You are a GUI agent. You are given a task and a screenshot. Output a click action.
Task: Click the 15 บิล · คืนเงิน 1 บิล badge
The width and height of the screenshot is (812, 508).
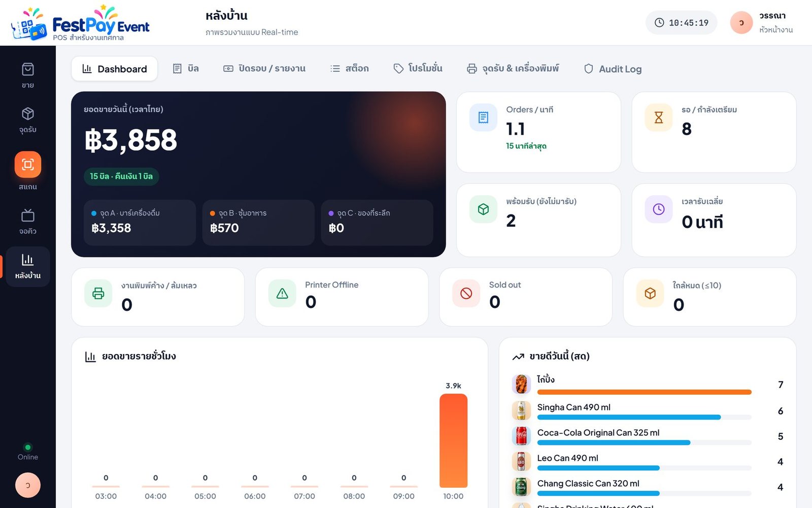[x=121, y=176]
